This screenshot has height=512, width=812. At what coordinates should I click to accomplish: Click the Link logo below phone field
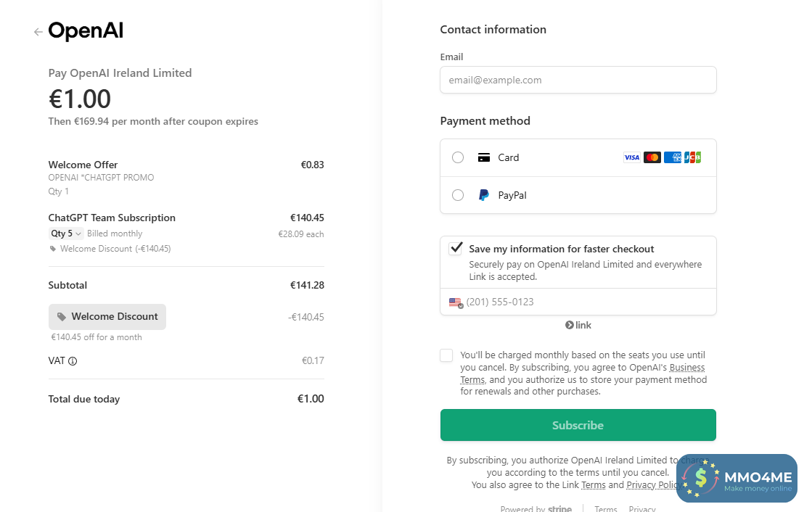coord(578,325)
